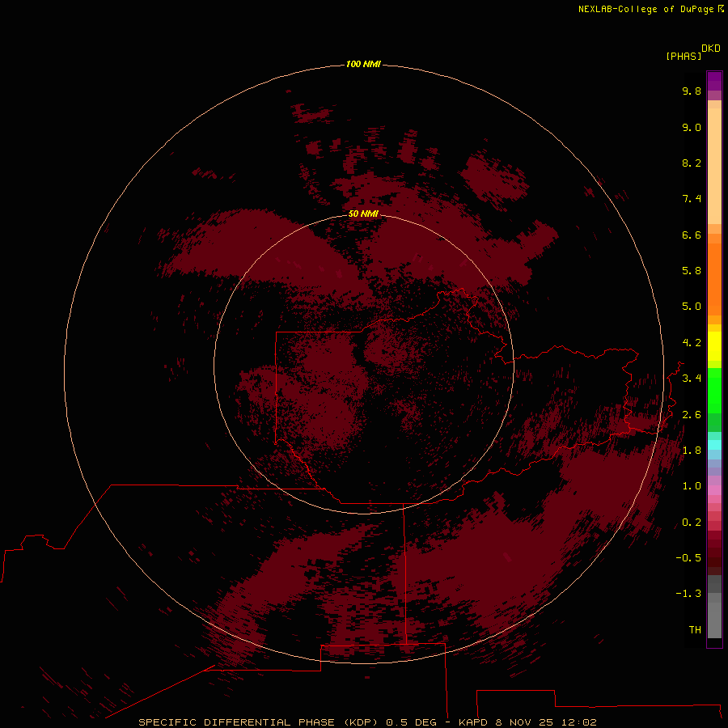Click the 5.0 scale value

point(692,307)
